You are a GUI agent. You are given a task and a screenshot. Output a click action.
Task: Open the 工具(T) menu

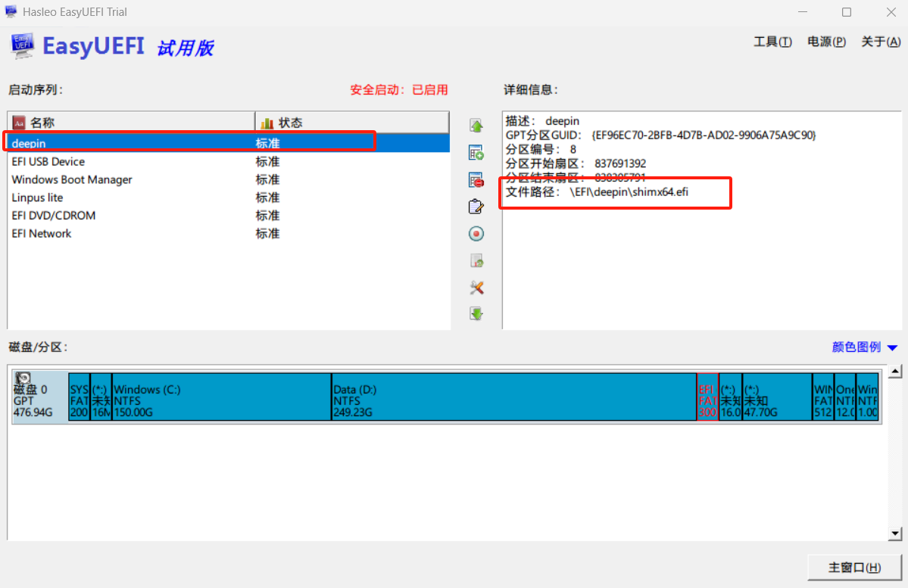click(x=772, y=42)
